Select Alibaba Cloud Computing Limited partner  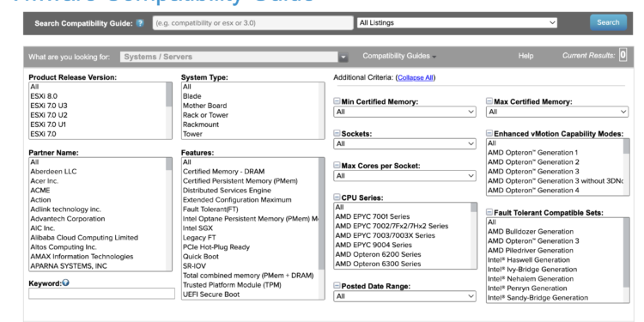click(x=84, y=238)
